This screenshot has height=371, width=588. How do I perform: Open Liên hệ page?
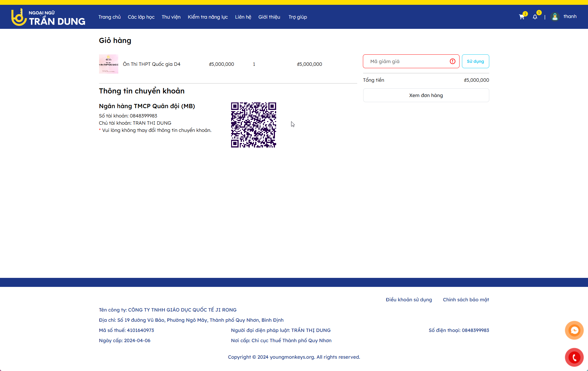pos(243,17)
